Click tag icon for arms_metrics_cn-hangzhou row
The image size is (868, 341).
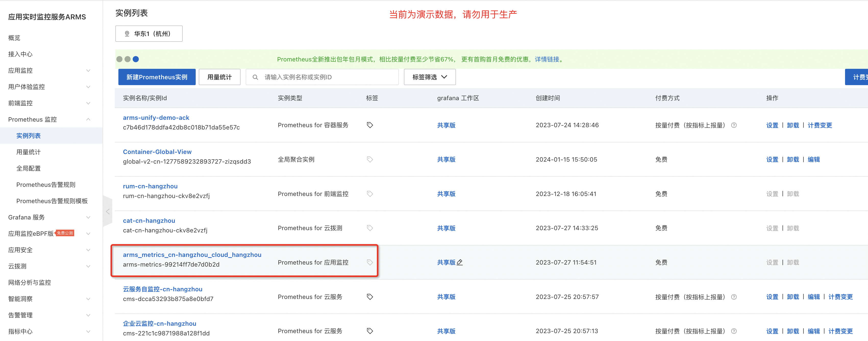tap(370, 262)
